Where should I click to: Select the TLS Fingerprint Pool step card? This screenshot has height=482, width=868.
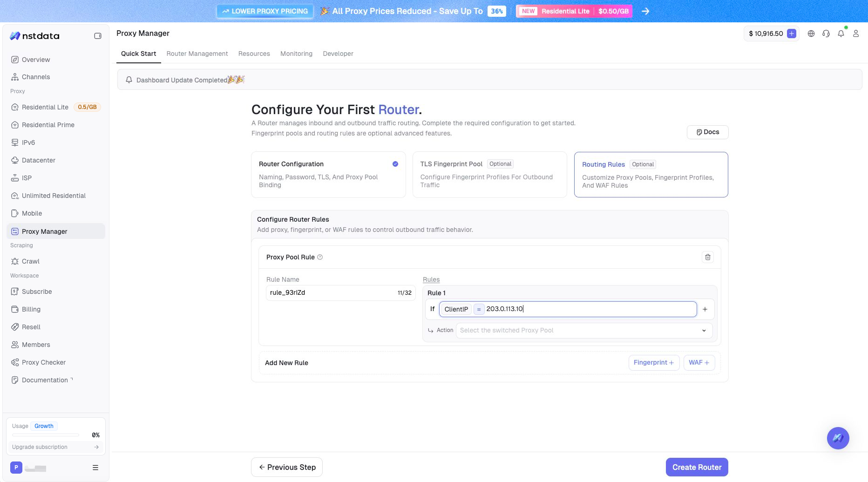click(490, 175)
